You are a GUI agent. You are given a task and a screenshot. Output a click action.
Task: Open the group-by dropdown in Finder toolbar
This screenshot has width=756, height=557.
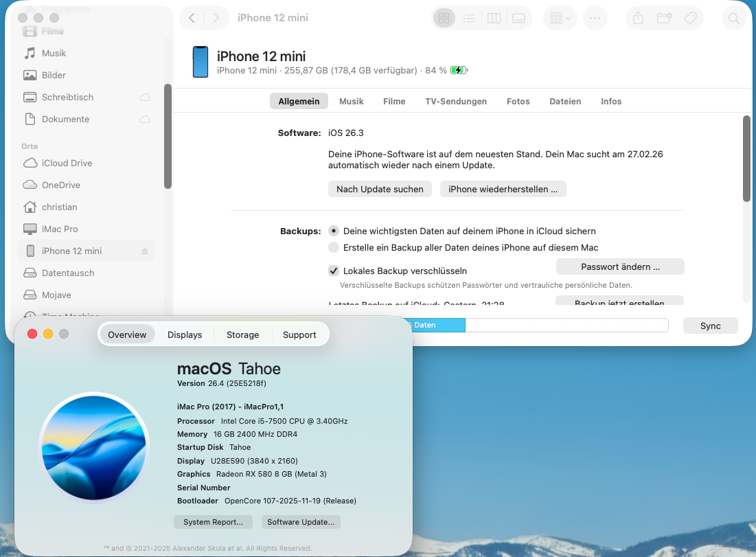(x=560, y=19)
